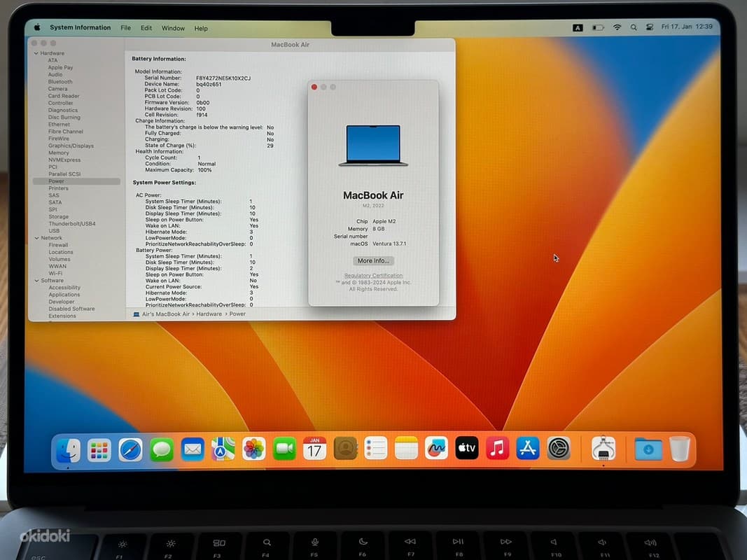Select Storage in the sidebar
The width and height of the screenshot is (747, 560).
(59, 217)
